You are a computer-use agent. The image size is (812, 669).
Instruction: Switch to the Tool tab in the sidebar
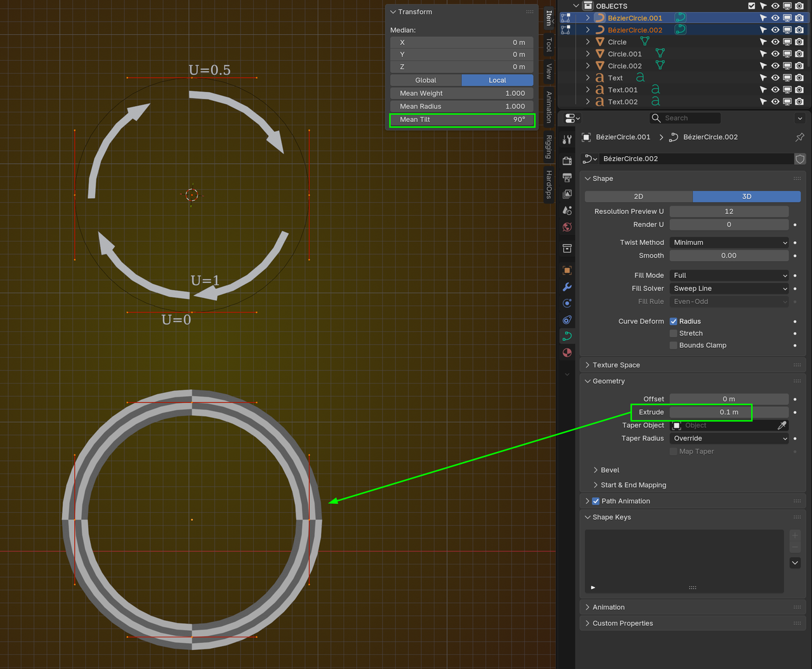[x=548, y=44]
